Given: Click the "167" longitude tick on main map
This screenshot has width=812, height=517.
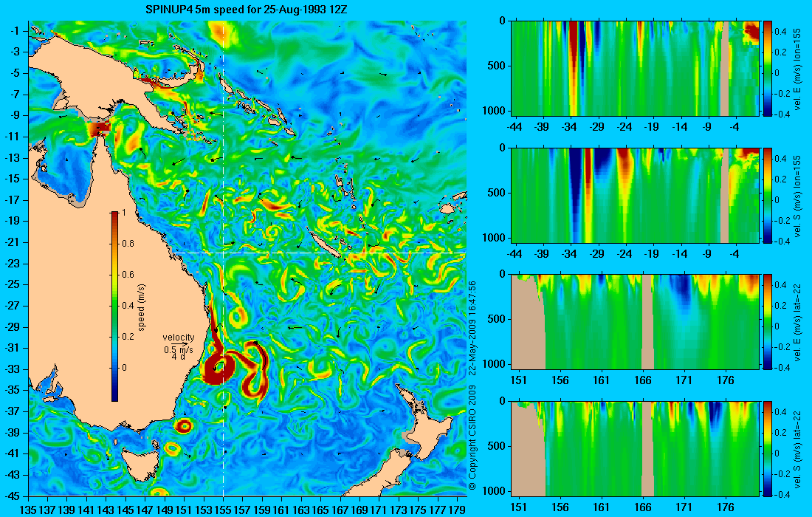Looking at the screenshot, I should pos(340,510).
